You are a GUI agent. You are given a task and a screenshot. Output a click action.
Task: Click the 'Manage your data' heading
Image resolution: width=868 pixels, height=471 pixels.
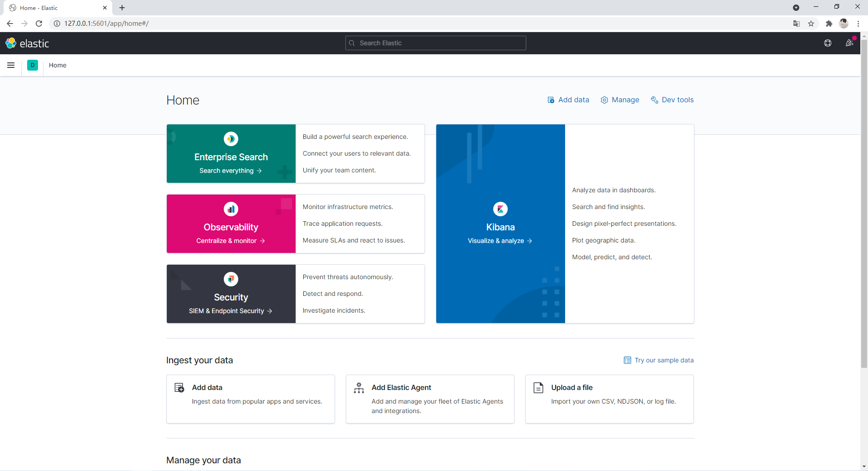[x=203, y=460]
